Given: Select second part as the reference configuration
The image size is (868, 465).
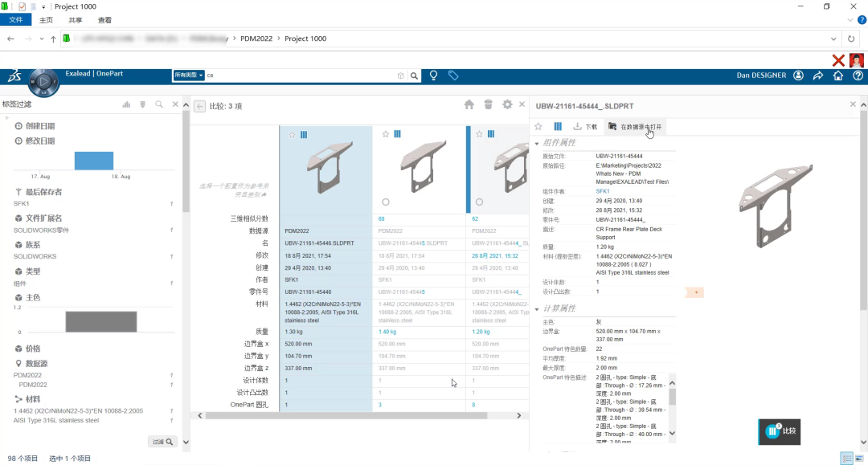Looking at the screenshot, I should pos(386,202).
